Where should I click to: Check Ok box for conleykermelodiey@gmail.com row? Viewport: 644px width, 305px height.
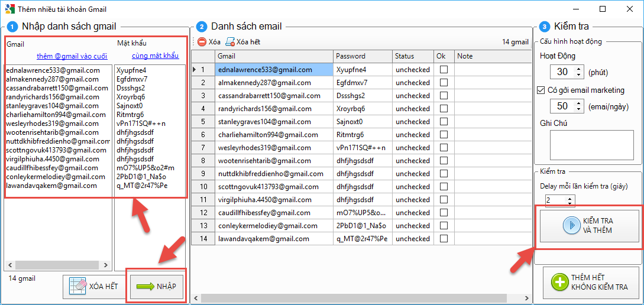tap(444, 226)
